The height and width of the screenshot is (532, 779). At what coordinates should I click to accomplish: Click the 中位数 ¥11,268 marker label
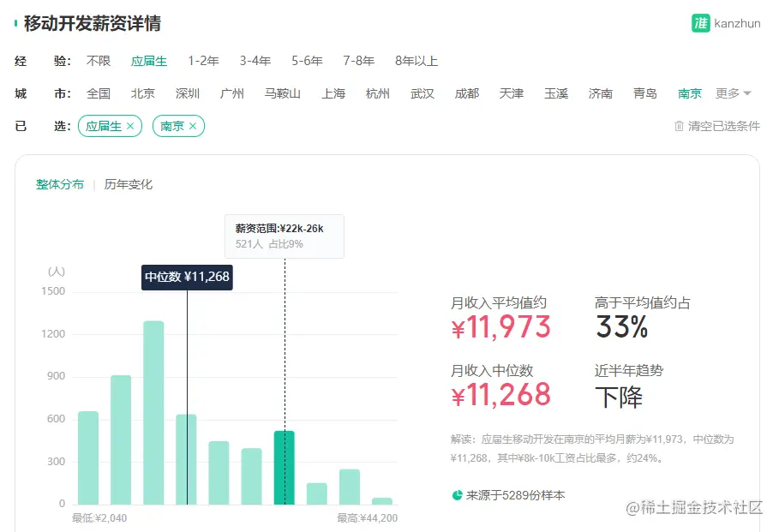pos(188,277)
